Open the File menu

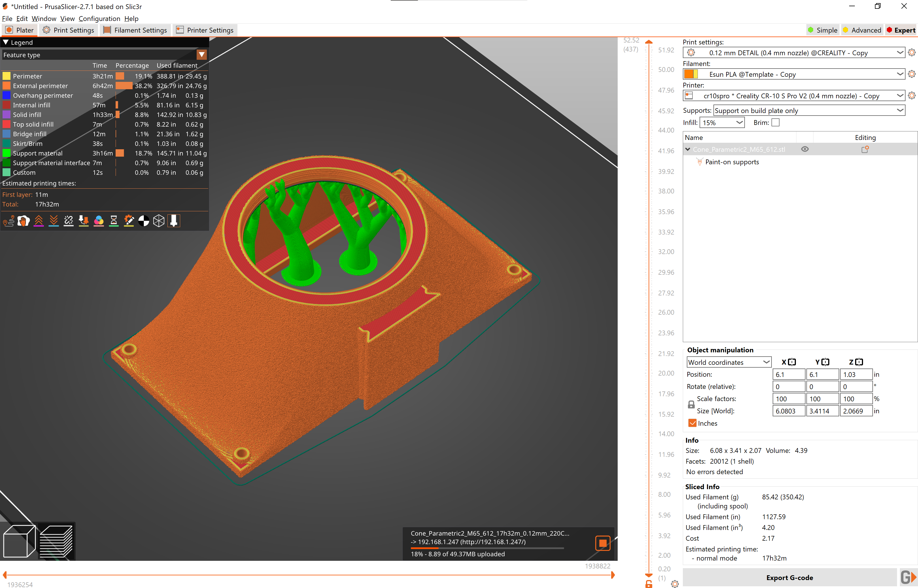click(7, 18)
